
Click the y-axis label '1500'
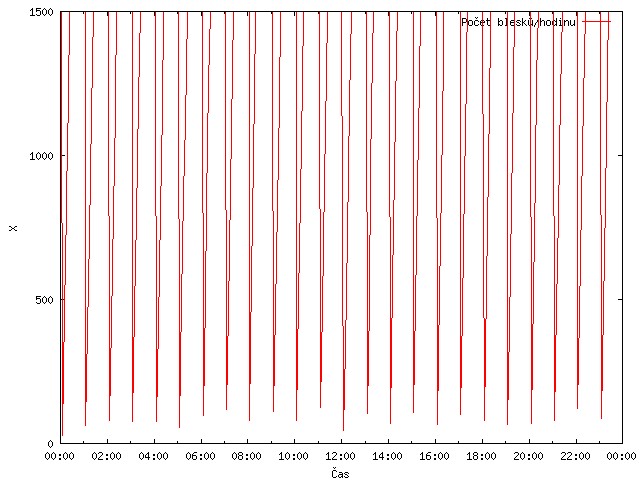coord(41,12)
